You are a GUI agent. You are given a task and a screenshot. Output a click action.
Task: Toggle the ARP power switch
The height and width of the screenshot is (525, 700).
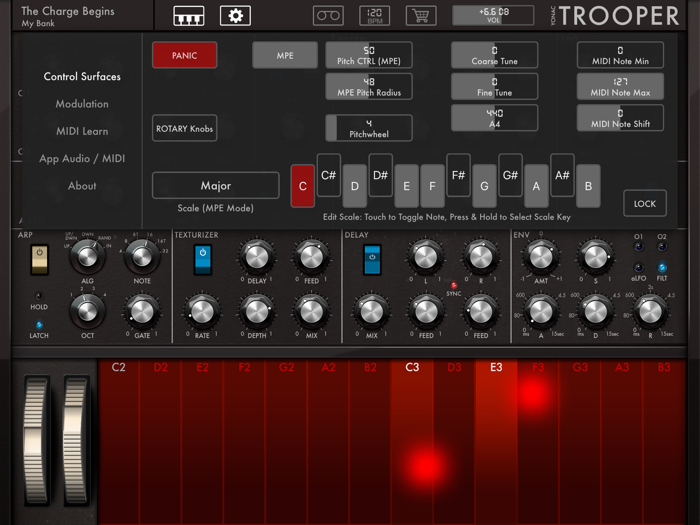[39, 260]
